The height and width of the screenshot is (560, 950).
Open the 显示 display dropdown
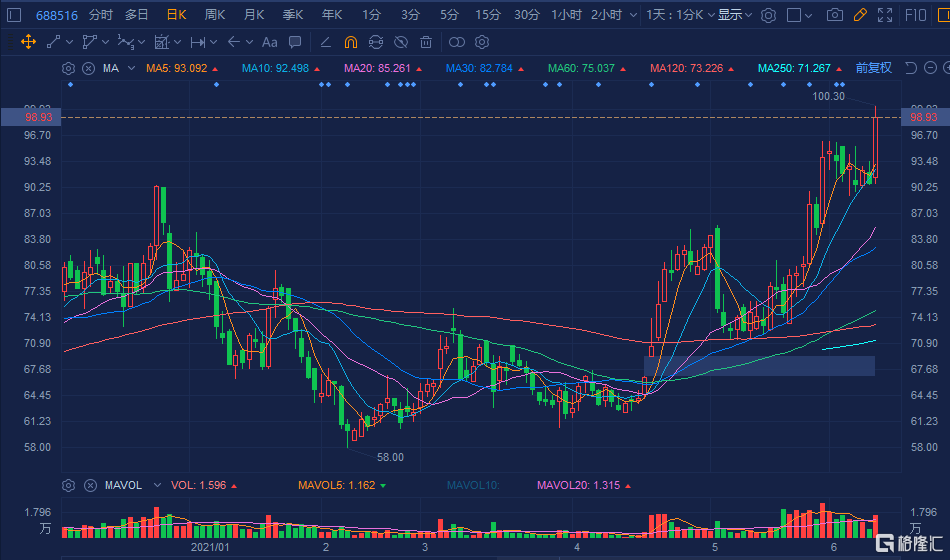734,15
